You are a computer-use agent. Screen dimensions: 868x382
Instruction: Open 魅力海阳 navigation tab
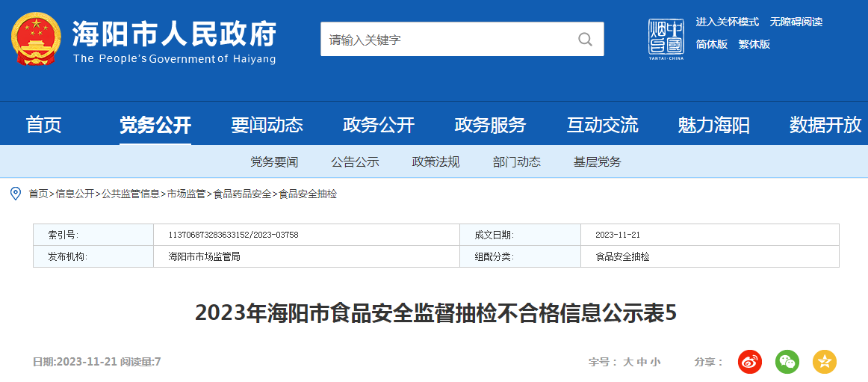[x=713, y=125]
